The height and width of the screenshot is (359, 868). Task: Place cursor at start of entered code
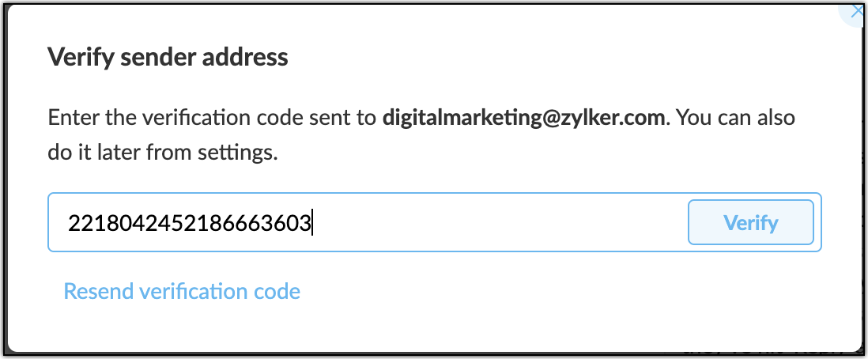point(69,224)
